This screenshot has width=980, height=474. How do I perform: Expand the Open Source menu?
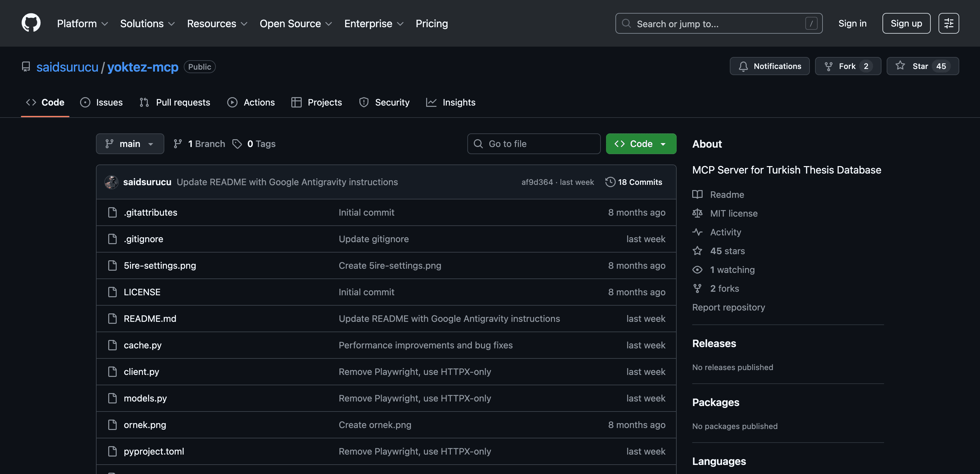[x=296, y=24]
